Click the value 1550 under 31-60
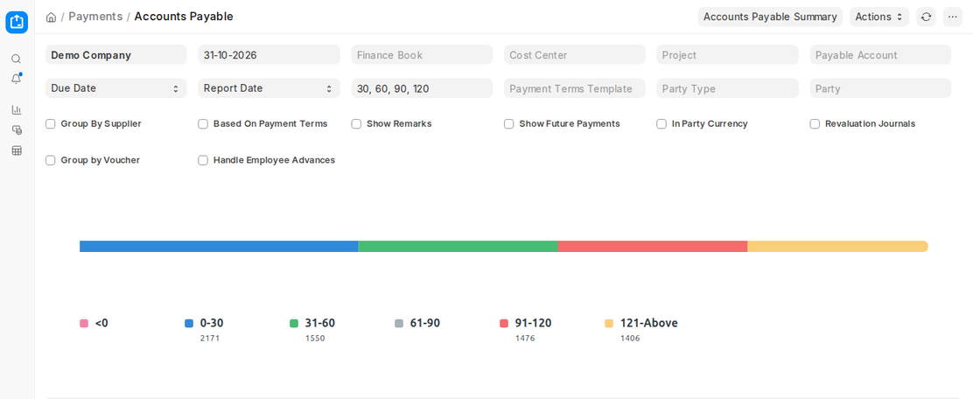 coord(315,339)
